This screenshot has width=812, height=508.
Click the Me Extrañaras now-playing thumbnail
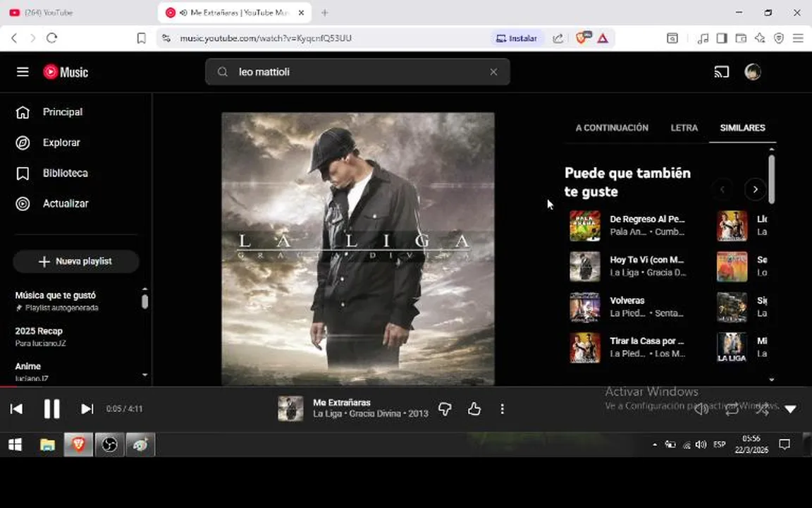click(290, 409)
